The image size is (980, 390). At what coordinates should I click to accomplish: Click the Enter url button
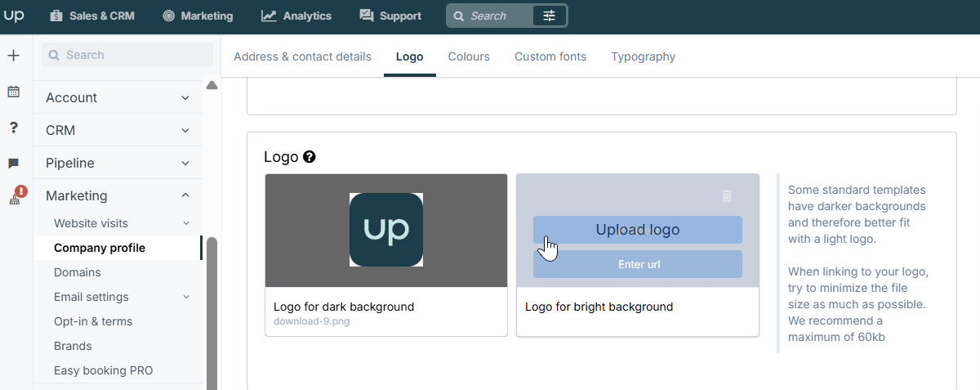click(x=638, y=264)
